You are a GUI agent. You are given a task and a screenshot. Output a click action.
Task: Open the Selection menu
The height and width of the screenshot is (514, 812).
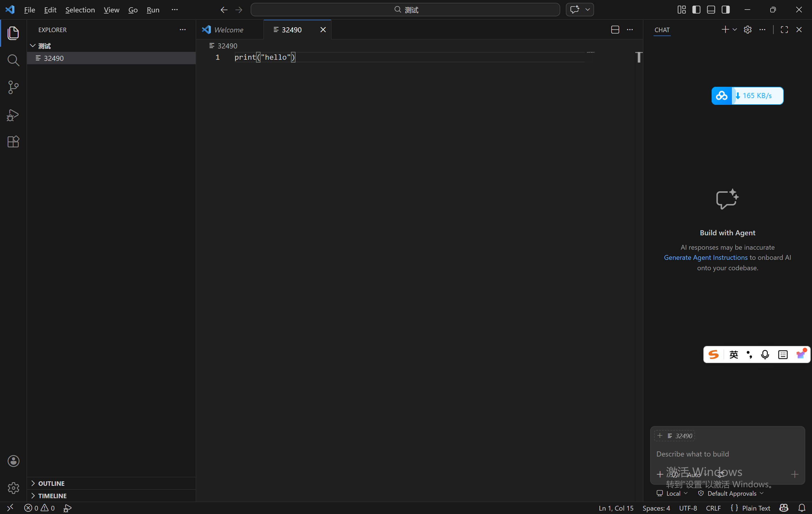[x=80, y=10]
